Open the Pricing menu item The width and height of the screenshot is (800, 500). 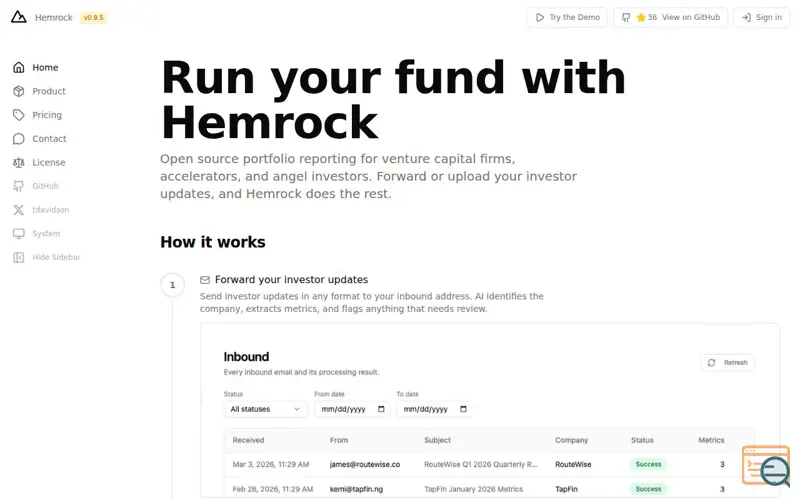[47, 115]
